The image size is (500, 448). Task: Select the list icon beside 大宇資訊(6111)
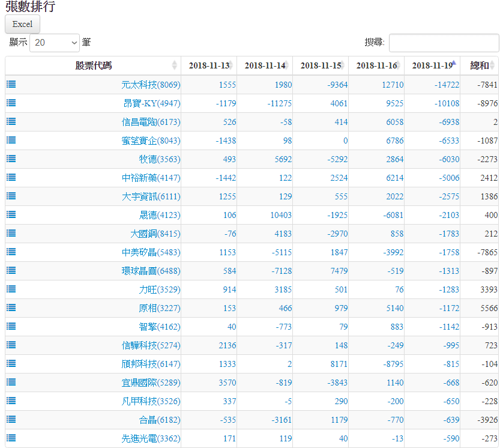(x=11, y=196)
